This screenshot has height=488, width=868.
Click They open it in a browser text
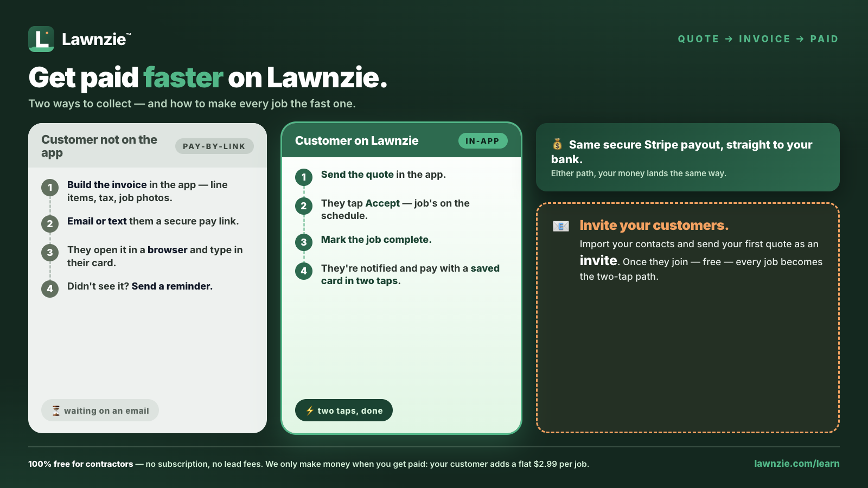pyautogui.click(x=155, y=256)
